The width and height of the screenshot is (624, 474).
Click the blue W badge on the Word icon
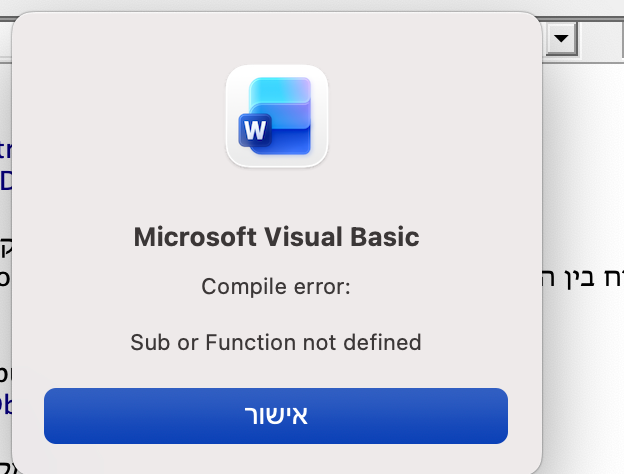tap(255, 129)
